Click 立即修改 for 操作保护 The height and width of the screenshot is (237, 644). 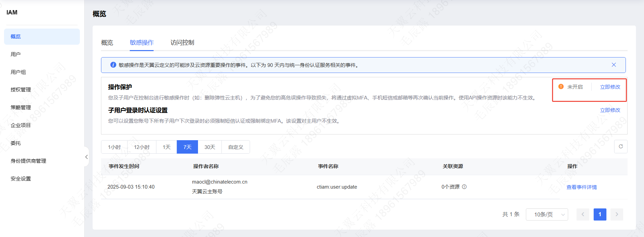pyautogui.click(x=610, y=87)
